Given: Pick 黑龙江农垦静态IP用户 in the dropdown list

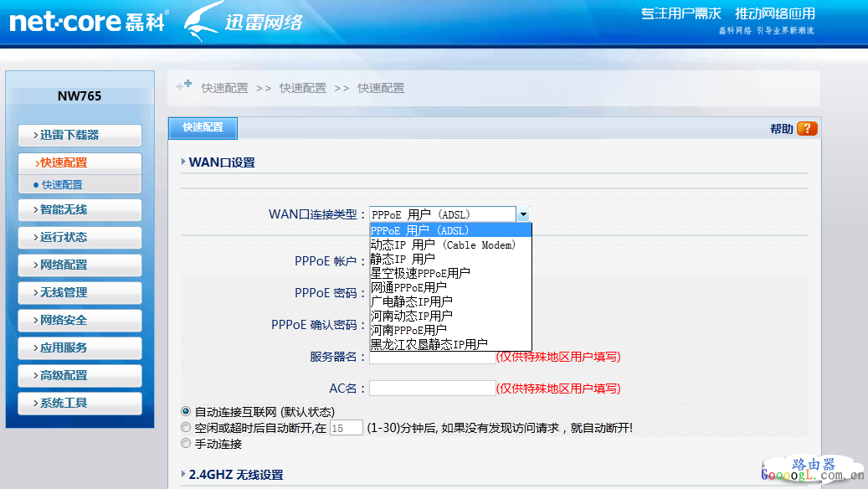Looking at the screenshot, I should coord(429,344).
